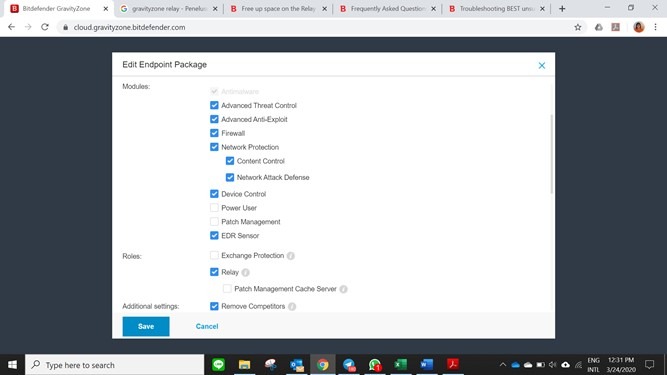Screen dimensions: 667x375
Task: Uncheck Device Control module
Action: 214,194
